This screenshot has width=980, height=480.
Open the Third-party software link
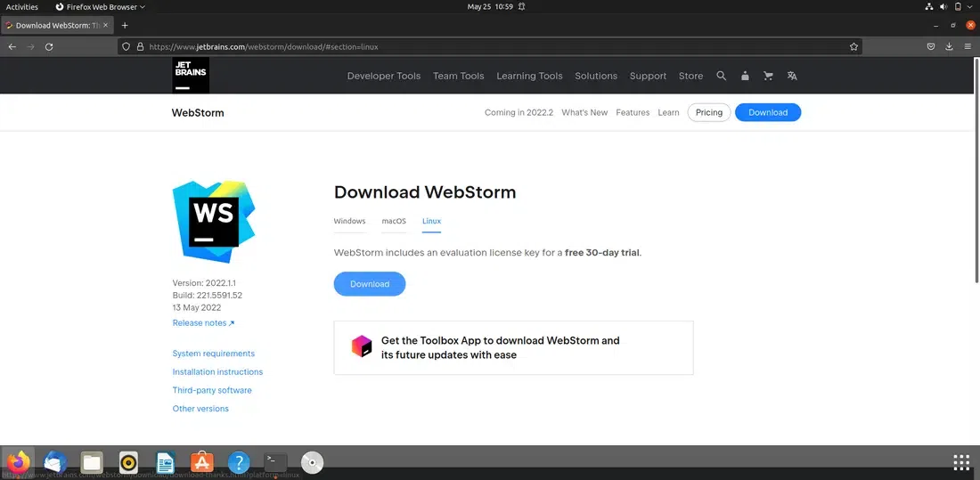(212, 390)
